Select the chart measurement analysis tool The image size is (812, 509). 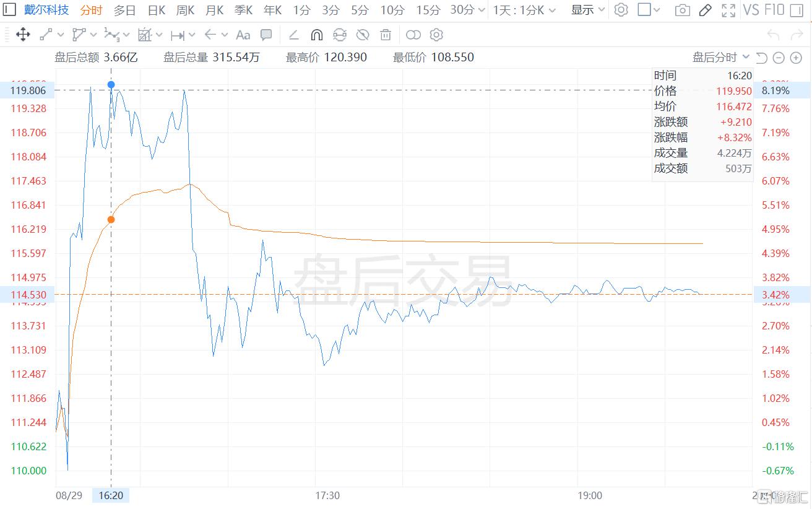pyautogui.click(x=145, y=35)
